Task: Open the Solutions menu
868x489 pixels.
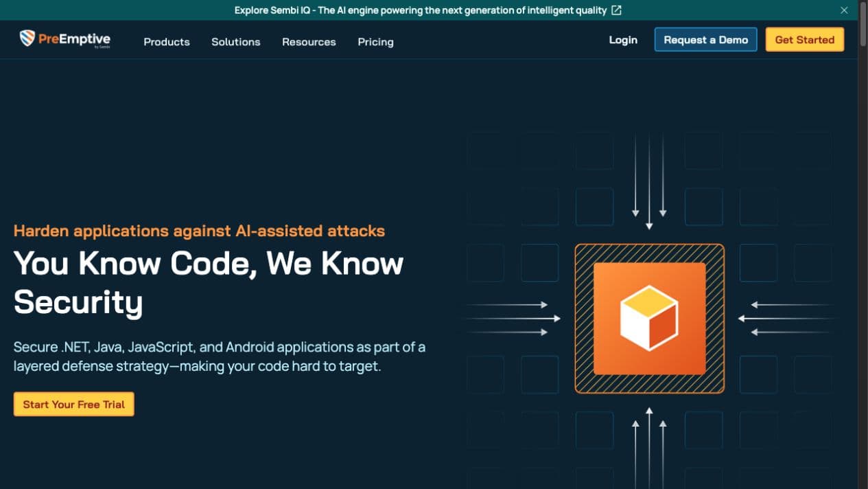Action: point(236,42)
